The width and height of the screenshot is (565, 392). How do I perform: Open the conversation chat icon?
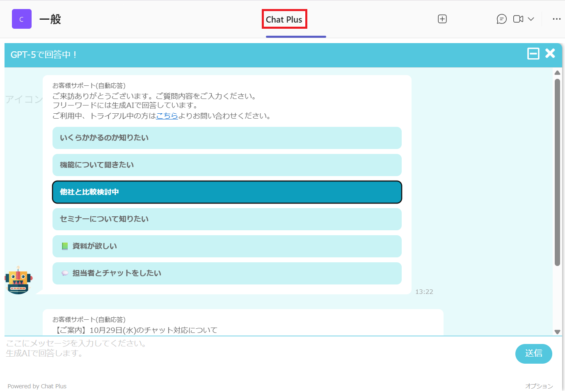501,19
